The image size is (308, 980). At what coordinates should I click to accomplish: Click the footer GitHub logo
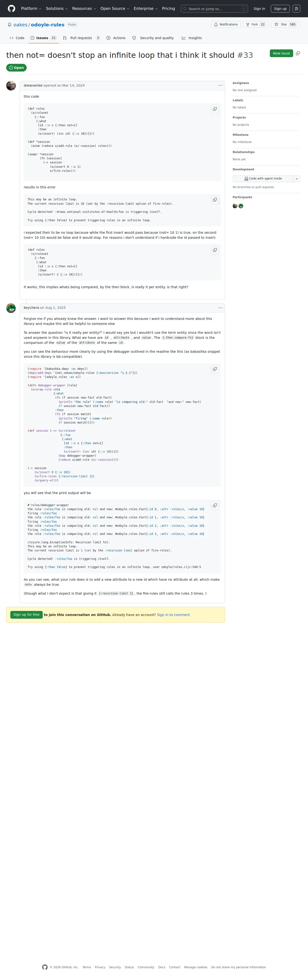45,967
